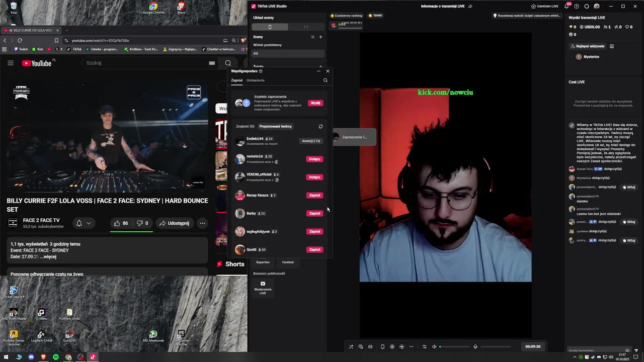Screen dimensions: 644x362
Task: Click Wyślij for quick invitations
Action: click(x=315, y=103)
